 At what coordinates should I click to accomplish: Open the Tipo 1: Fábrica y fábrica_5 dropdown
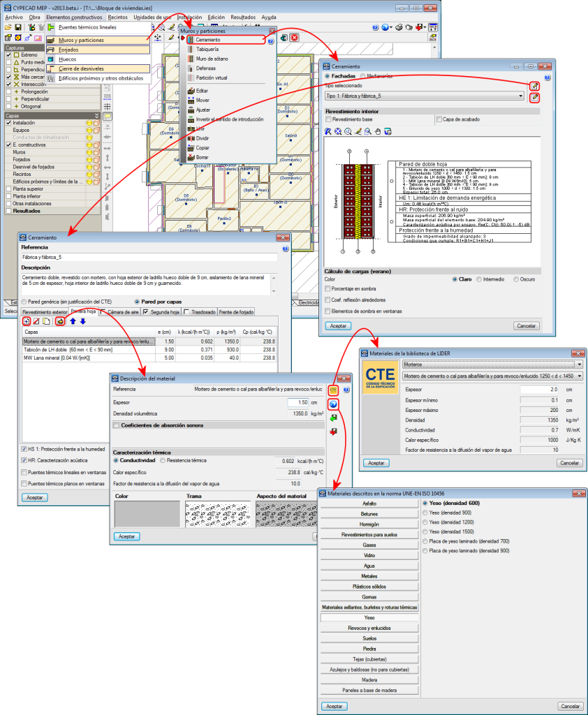click(x=424, y=96)
